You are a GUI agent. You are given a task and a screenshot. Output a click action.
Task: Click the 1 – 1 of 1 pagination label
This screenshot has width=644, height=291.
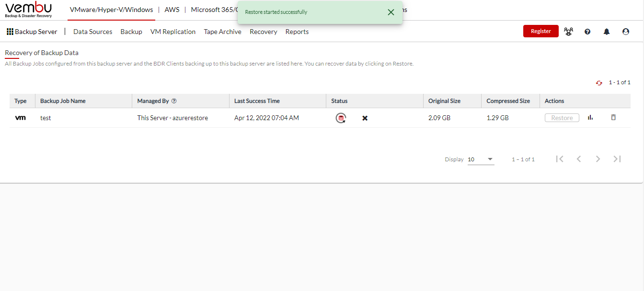tap(523, 159)
